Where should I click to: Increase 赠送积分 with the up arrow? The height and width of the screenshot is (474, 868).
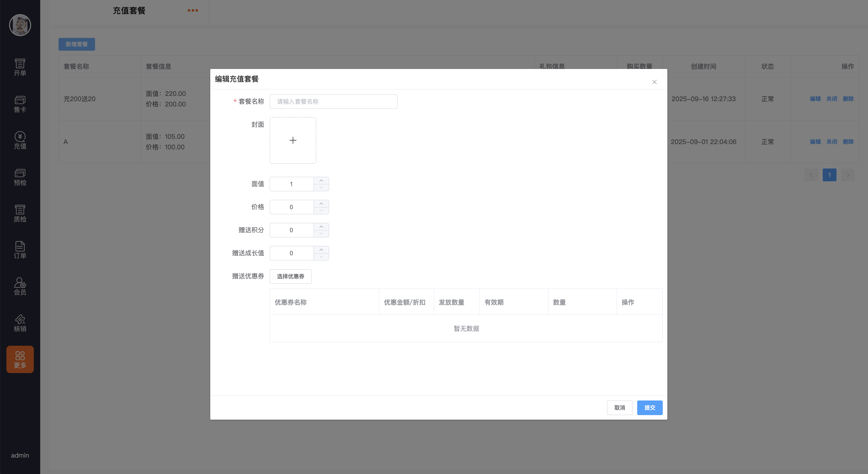[x=321, y=227]
